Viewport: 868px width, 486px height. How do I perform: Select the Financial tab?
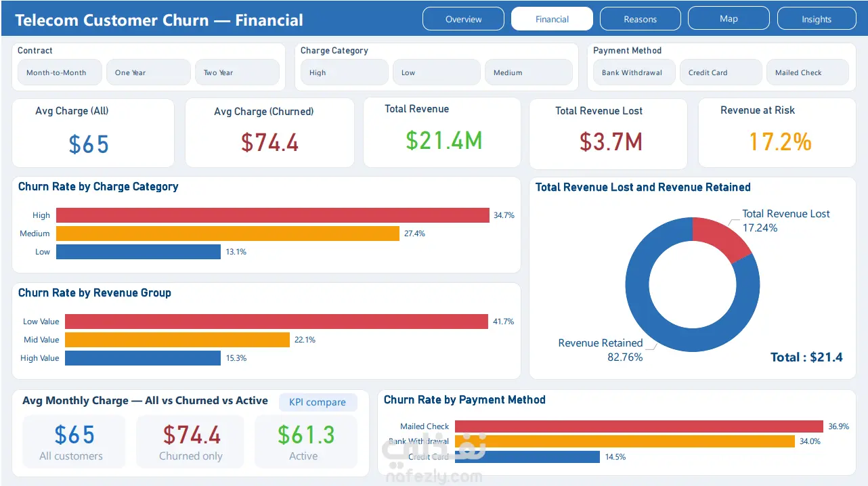click(x=552, y=19)
